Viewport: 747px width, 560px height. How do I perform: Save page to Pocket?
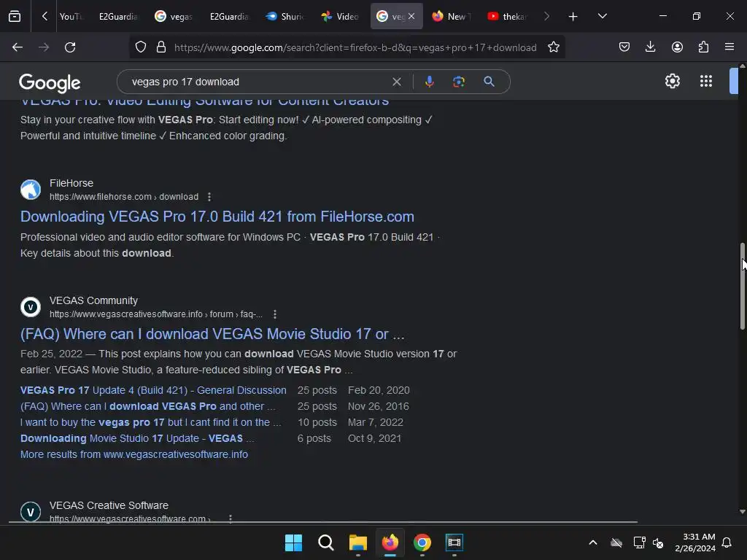(x=624, y=47)
